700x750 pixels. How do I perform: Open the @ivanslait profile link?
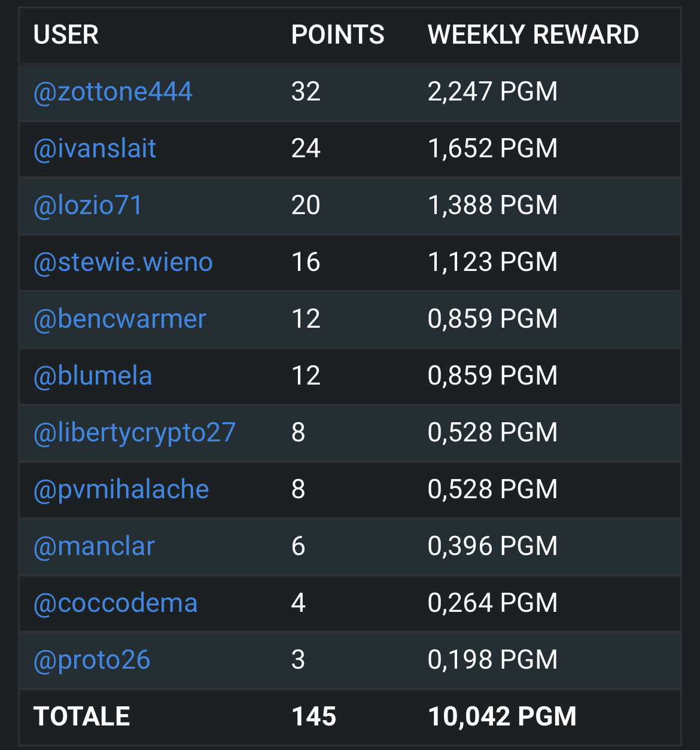(x=95, y=148)
